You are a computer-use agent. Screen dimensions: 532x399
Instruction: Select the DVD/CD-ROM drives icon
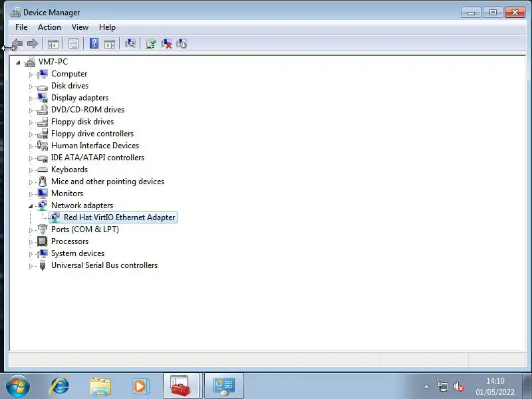(x=43, y=110)
